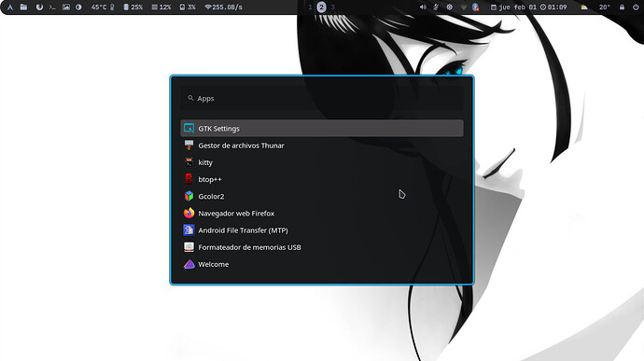This screenshot has width=644, height=361.
Task: Click the 45°C temperature indicator
Action: (x=103, y=7)
